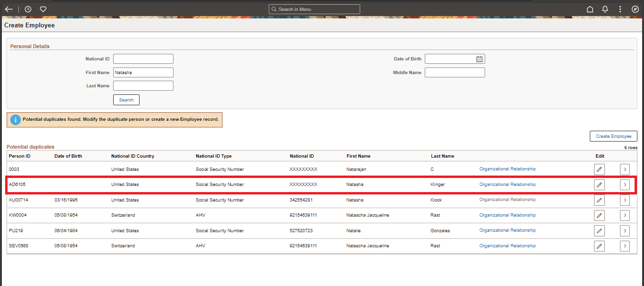Click the edit pencil for Person ID 0003
The width and height of the screenshot is (644, 286).
599,169
